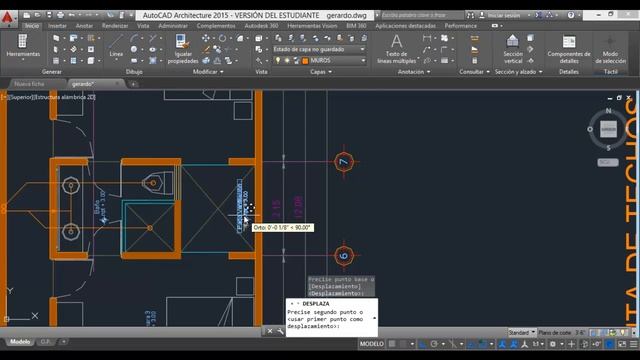Expand the Capas panel arrow
Image resolution: width=640 pixels, height=360 pixels.
[x=330, y=72]
